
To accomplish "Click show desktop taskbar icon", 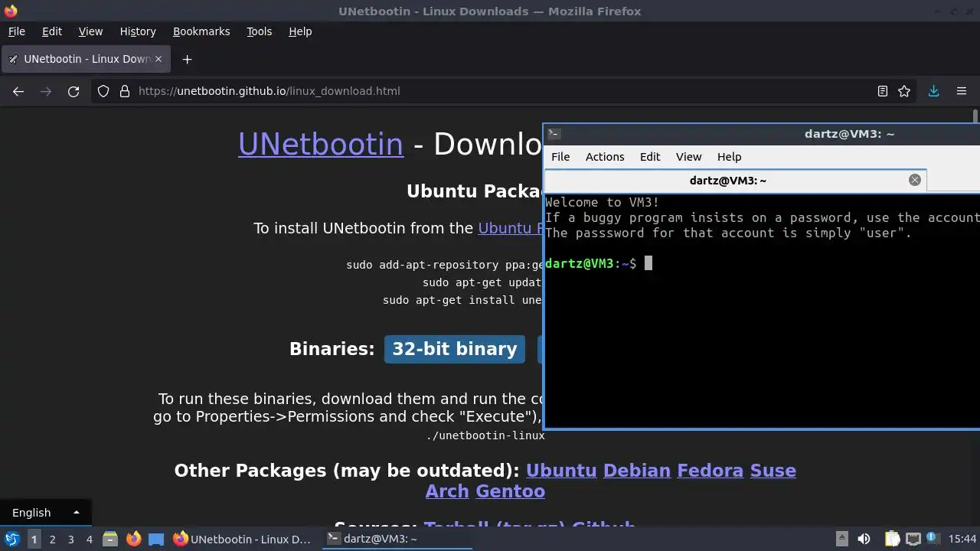I will 156,539.
